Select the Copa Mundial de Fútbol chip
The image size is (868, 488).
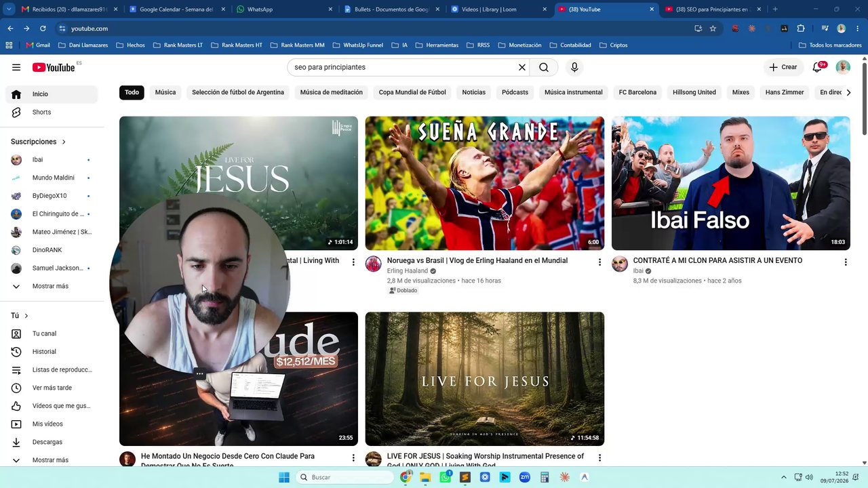(412, 92)
